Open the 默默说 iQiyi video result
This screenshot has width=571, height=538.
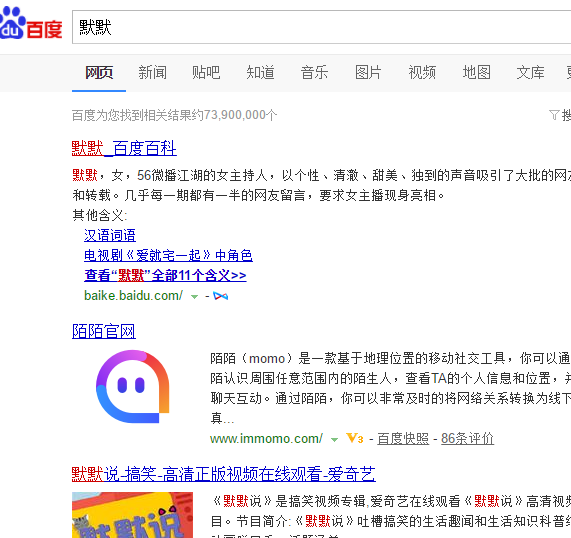point(224,474)
